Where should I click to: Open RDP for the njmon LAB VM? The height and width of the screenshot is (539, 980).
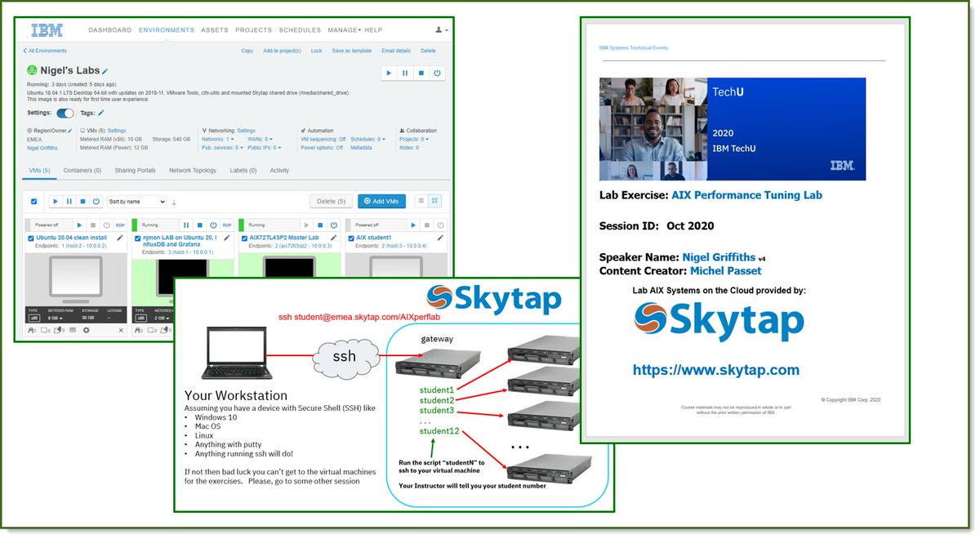pos(227,225)
